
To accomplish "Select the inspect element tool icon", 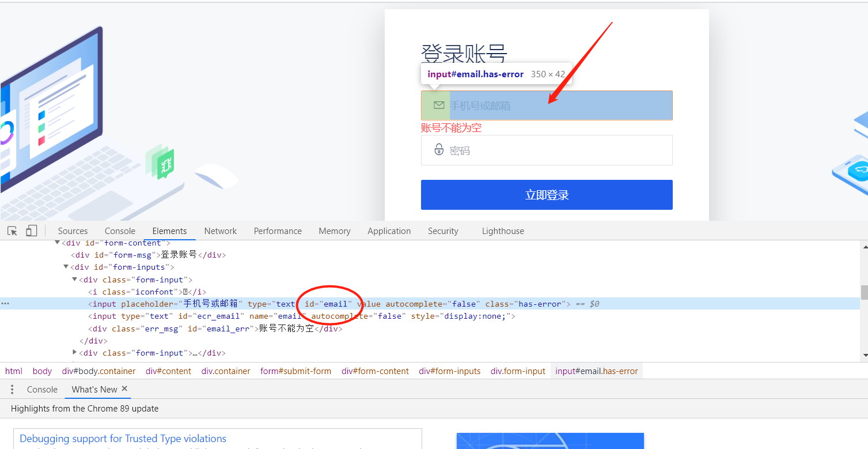I will [12, 231].
